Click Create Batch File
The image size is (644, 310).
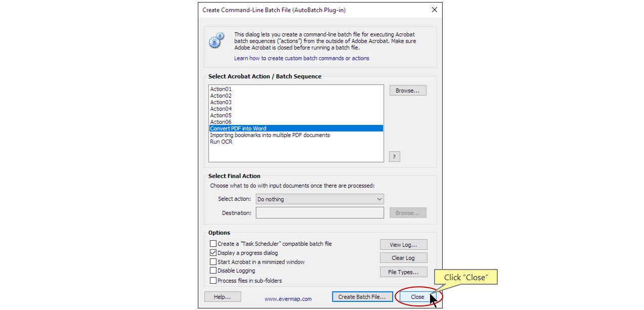click(x=362, y=297)
